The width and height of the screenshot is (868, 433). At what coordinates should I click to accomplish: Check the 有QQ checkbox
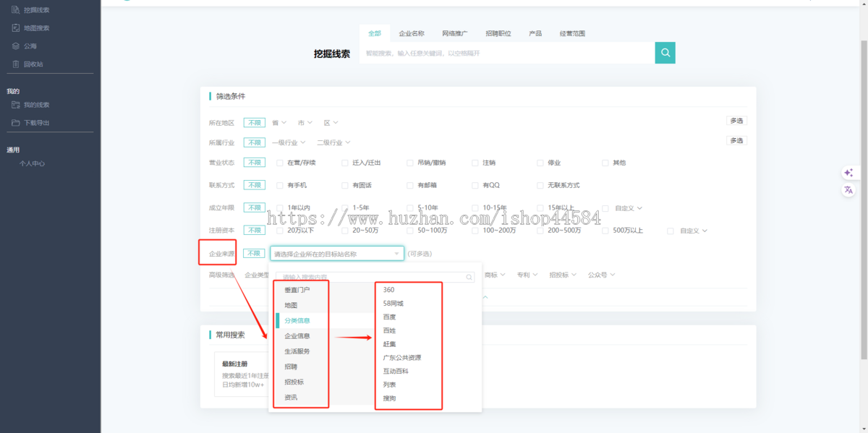[475, 186]
